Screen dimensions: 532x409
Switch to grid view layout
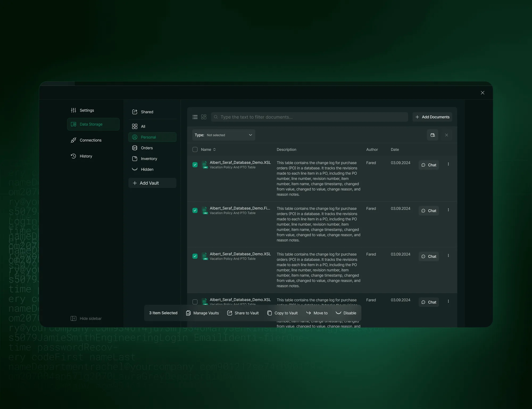point(204,117)
